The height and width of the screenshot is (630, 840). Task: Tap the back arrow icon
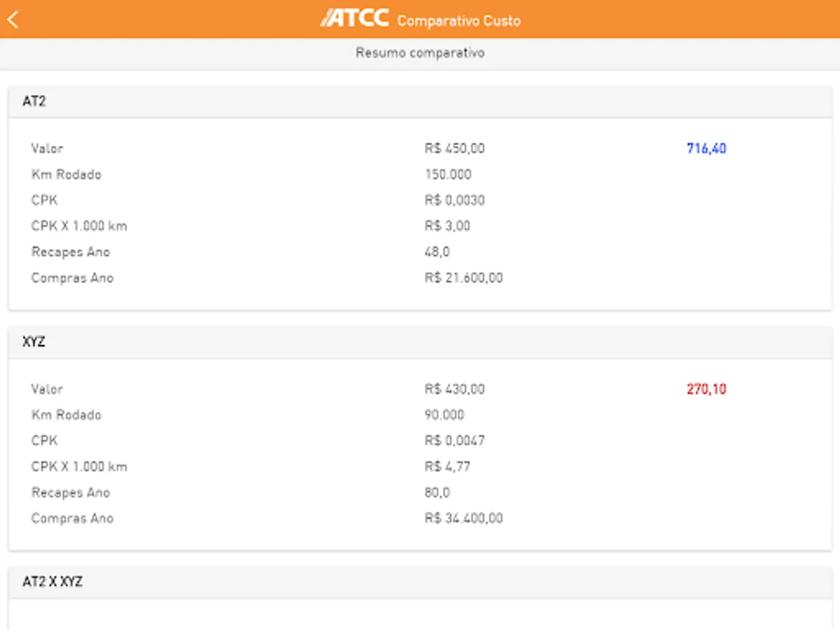pos(13,20)
